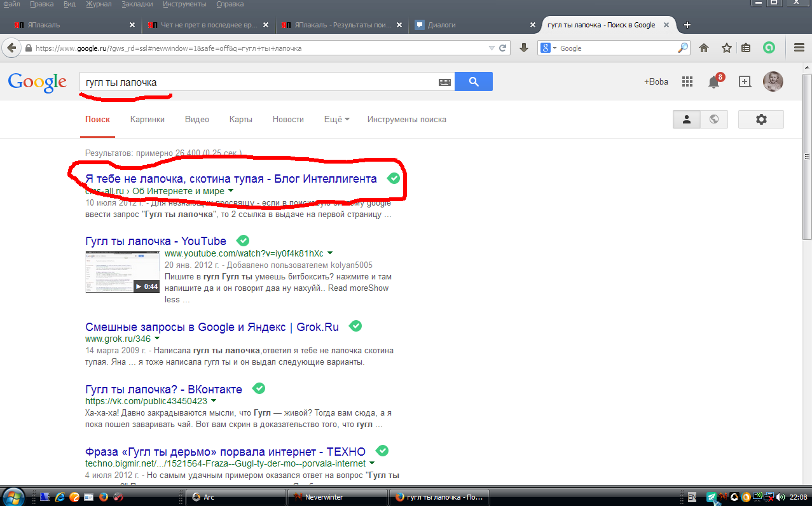Open Firefox downloads arrow
Viewport: 812px width, 506px height.
click(524, 48)
